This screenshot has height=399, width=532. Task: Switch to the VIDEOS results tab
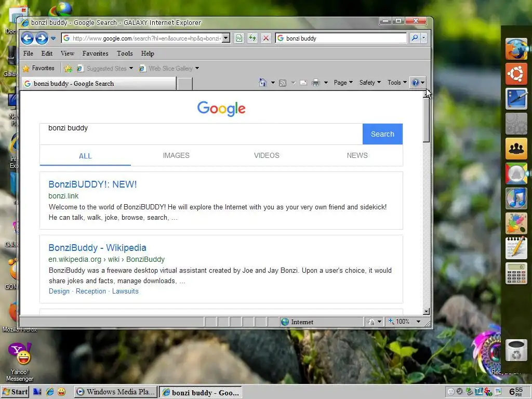(x=267, y=155)
